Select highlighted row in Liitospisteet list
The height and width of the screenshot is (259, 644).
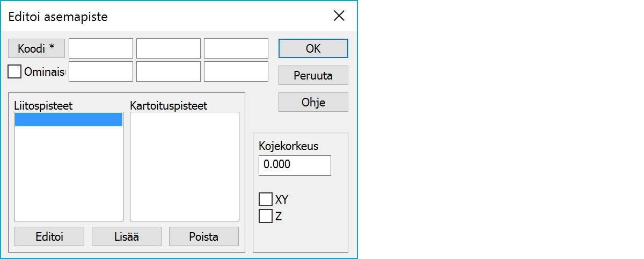pos(69,119)
